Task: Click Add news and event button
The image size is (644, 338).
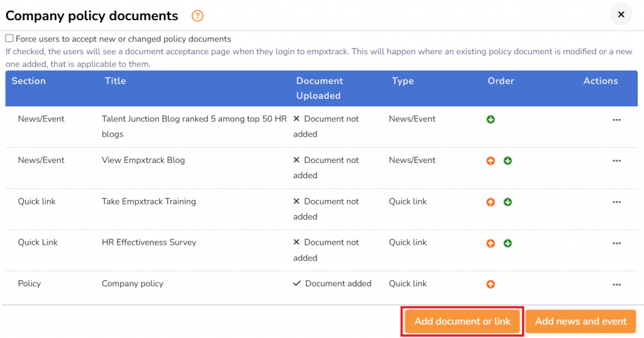Action: (x=580, y=322)
